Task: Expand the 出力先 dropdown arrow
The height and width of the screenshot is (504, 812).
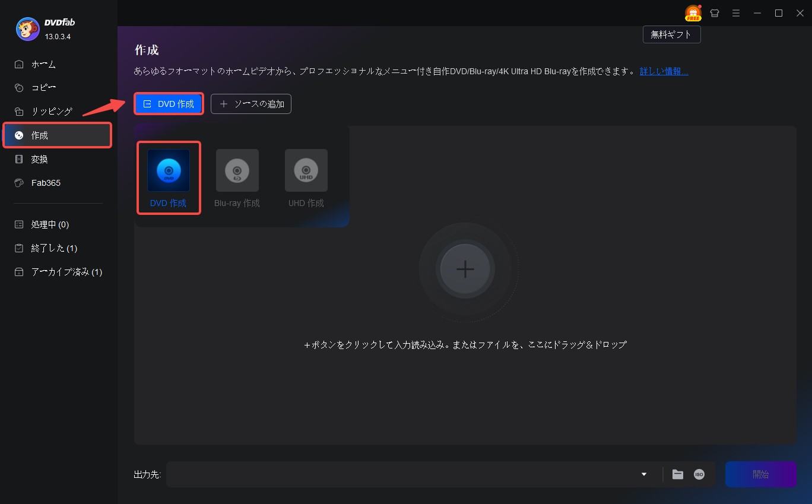Action: (x=644, y=474)
